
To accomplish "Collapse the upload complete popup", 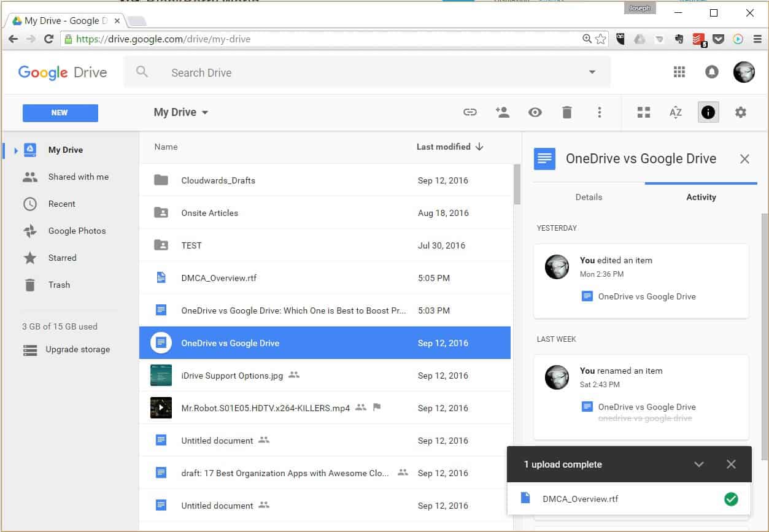I will (x=698, y=465).
